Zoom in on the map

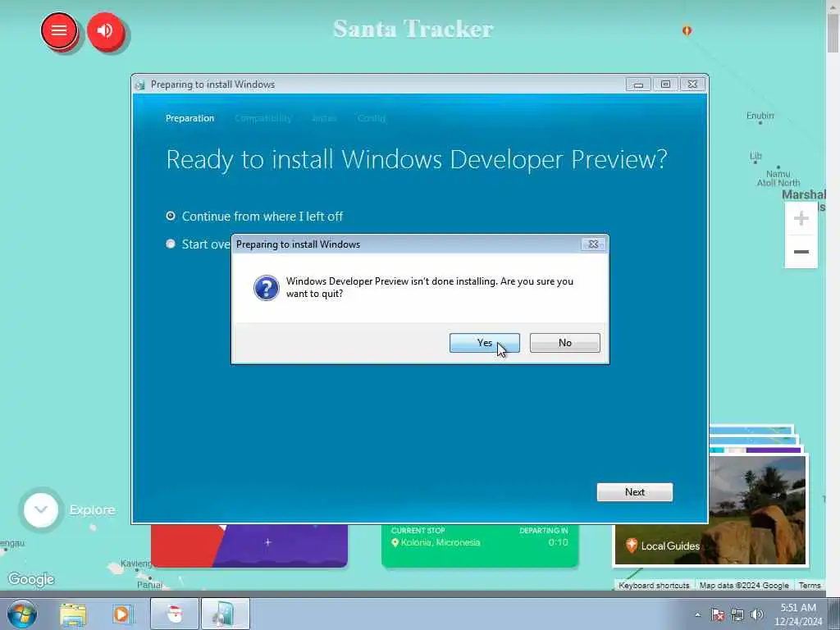(801, 218)
